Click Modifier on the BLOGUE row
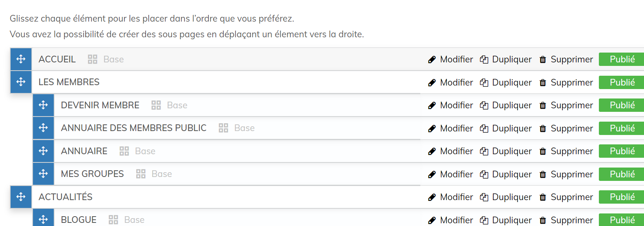The image size is (644, 226). (451, 220)
